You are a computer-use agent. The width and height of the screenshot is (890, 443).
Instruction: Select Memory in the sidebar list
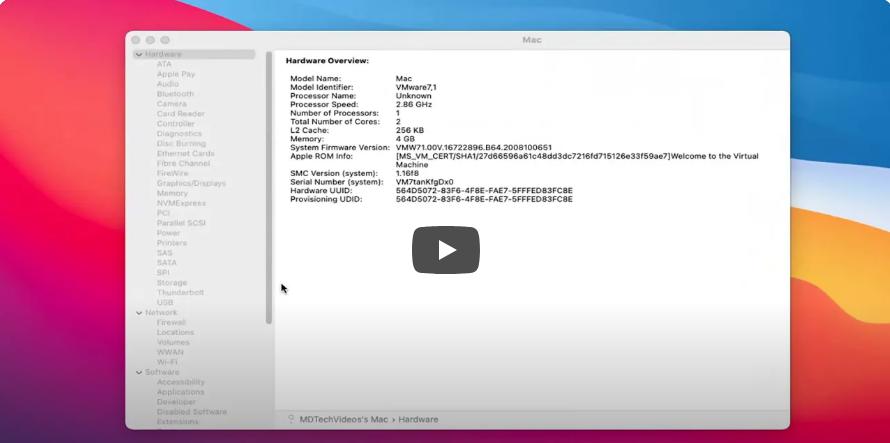pos(172,193)
